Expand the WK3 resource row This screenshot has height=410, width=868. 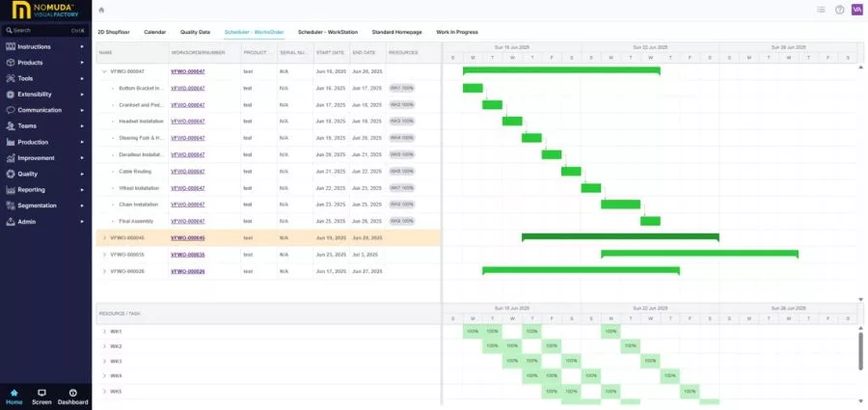pyautogui.click(x=104, y=361)
